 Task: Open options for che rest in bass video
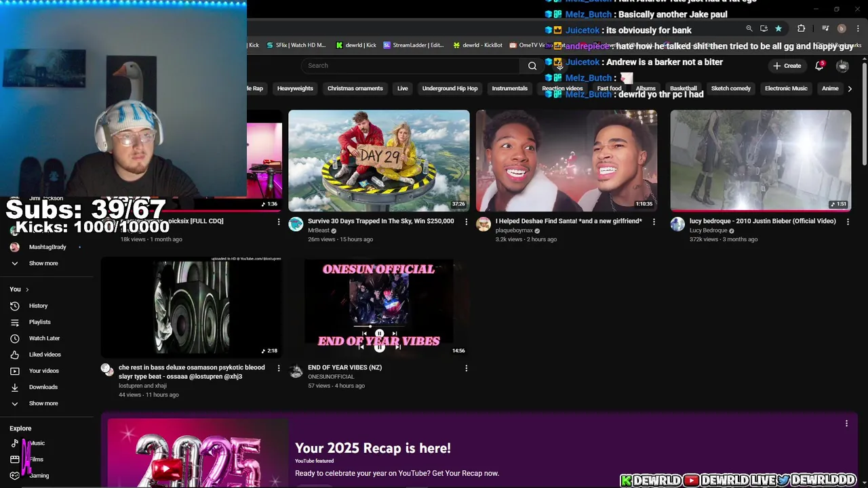pos(278,368)
